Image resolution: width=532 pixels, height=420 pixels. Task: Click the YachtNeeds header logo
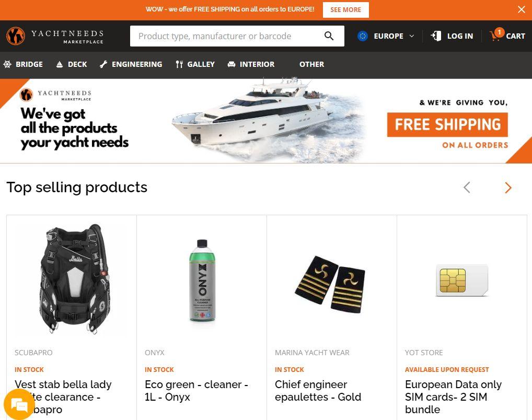(55, 36)
